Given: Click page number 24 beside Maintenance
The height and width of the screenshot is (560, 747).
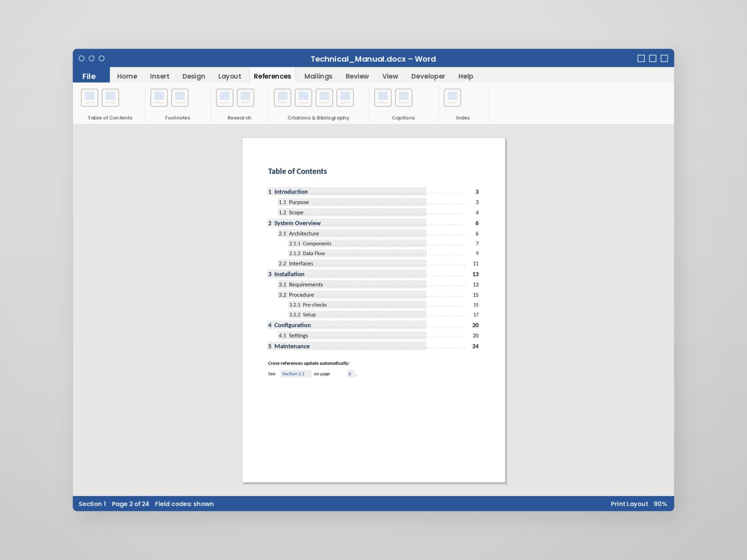Looking at the screenshot, I should click(475, 346).
